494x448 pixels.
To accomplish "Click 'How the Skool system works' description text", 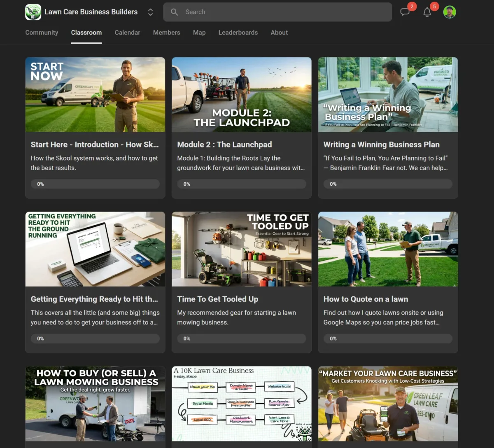I will 94,163.
